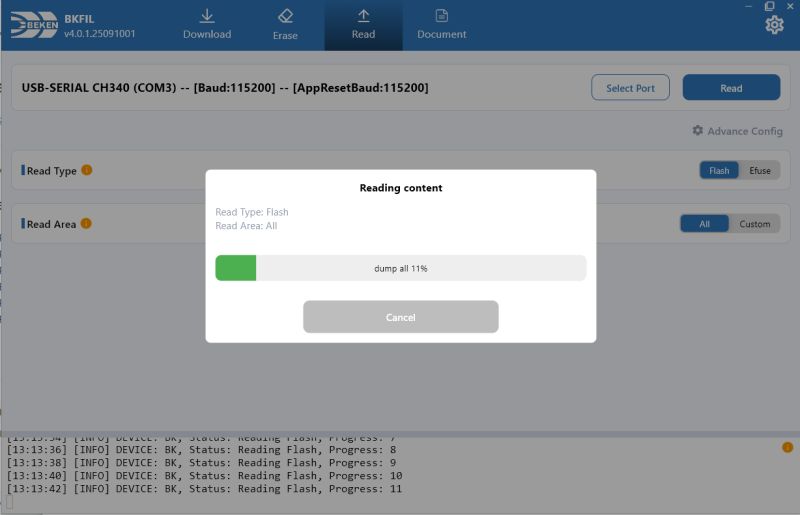Click the BKFIL application name

coord(79,19)
